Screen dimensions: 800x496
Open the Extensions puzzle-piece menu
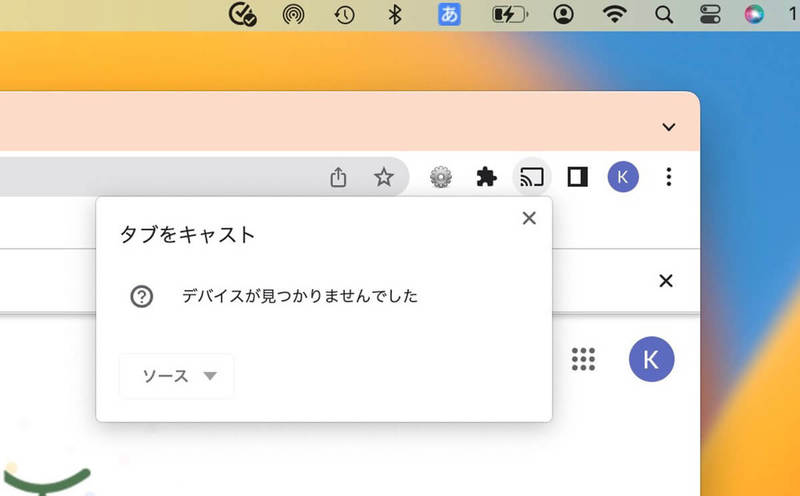(x=486, y=177)
